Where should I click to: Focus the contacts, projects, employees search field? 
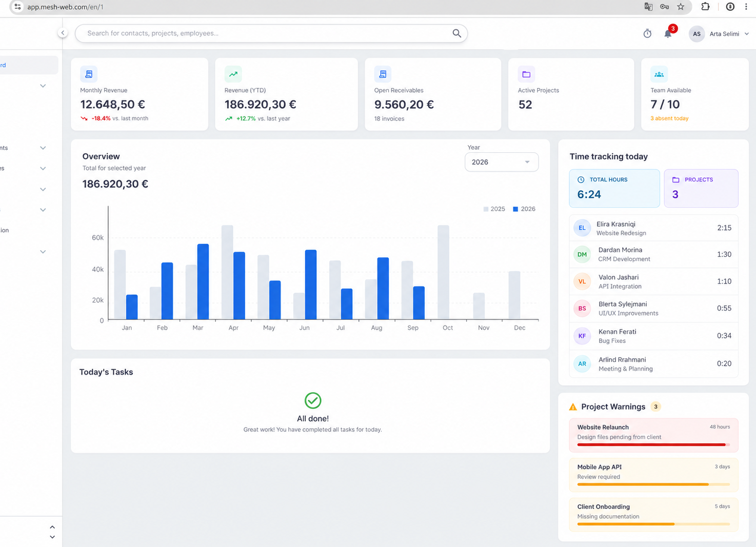point(271,33)
